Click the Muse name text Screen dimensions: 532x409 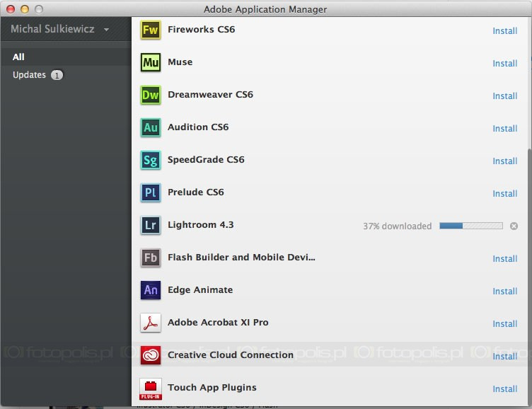[180, 62]
